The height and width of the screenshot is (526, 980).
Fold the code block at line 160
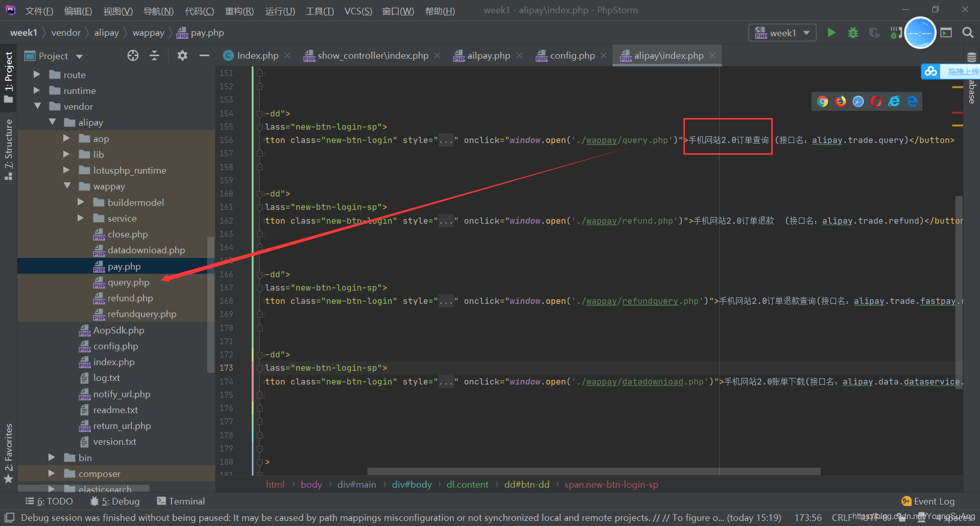pyautogui.click(x=260, y=194)
